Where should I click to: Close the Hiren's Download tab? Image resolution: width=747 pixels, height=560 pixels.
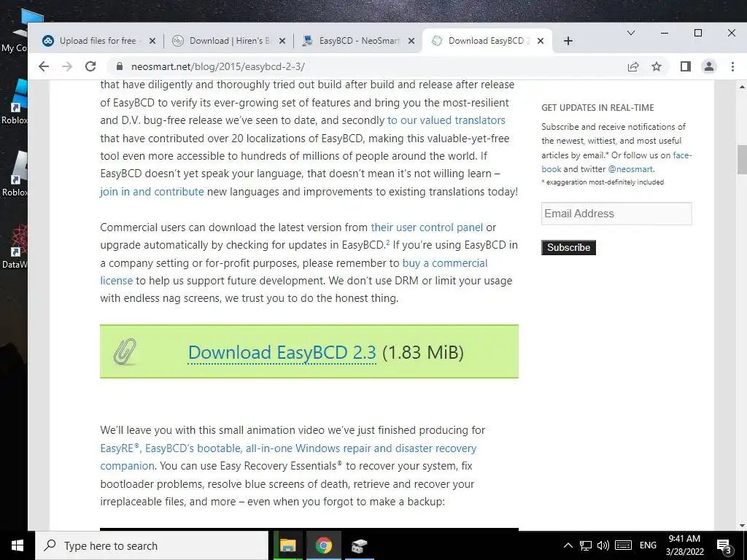coord(282,41)
